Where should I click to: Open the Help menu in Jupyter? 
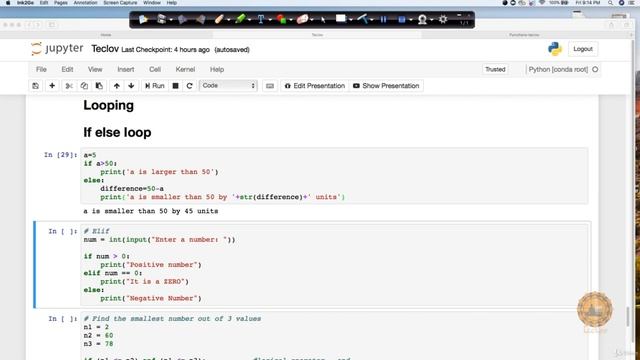pos(217,69)
